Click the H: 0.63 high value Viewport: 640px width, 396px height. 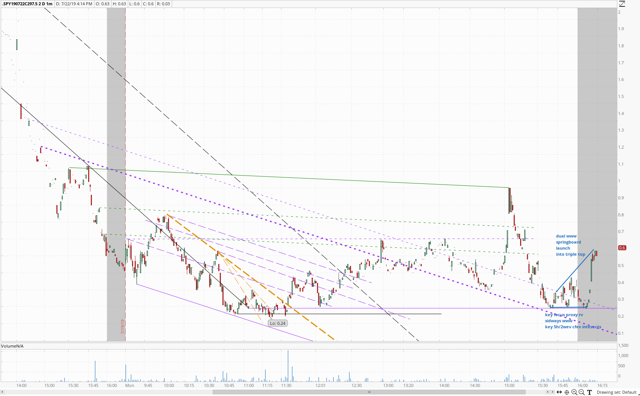[119, 4]
